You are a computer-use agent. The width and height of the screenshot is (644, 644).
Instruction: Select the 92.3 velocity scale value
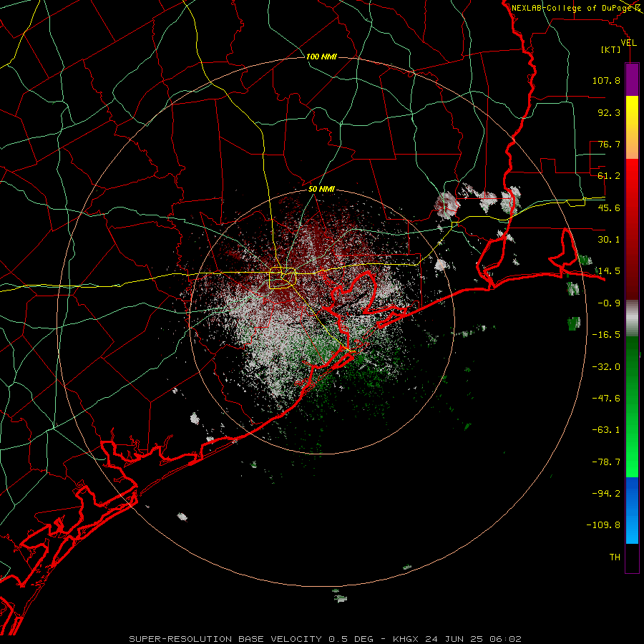609,112
